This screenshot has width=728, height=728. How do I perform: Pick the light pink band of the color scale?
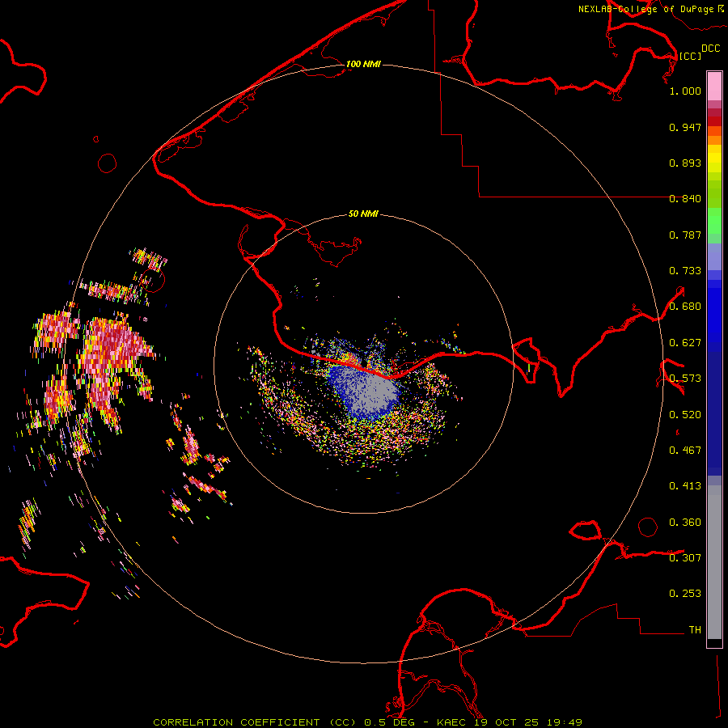coord(714,87)
